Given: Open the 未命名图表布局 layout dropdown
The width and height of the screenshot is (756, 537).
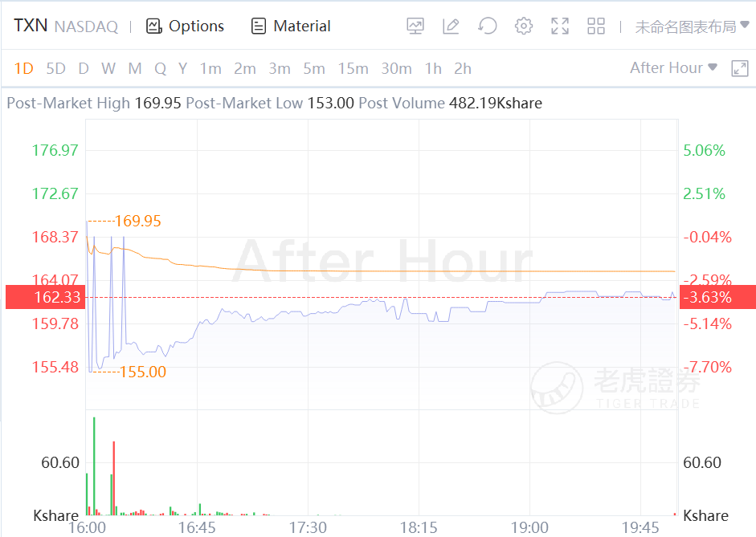Looking at the screenshot, I should point(692,26).
